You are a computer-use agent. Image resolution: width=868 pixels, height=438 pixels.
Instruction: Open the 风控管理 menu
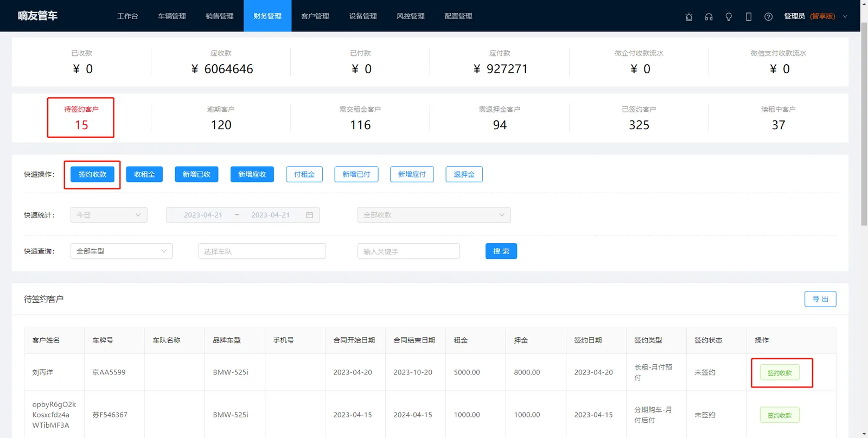coord(411,16)
